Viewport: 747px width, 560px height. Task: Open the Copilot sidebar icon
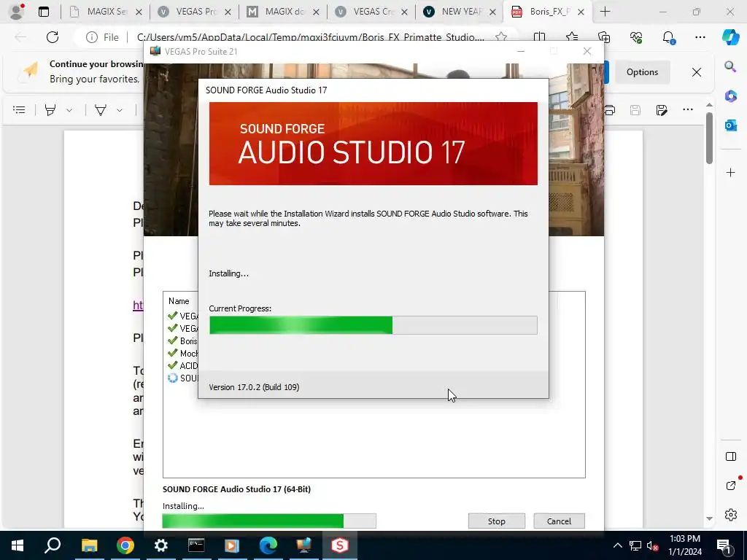[x=730, y=37]
